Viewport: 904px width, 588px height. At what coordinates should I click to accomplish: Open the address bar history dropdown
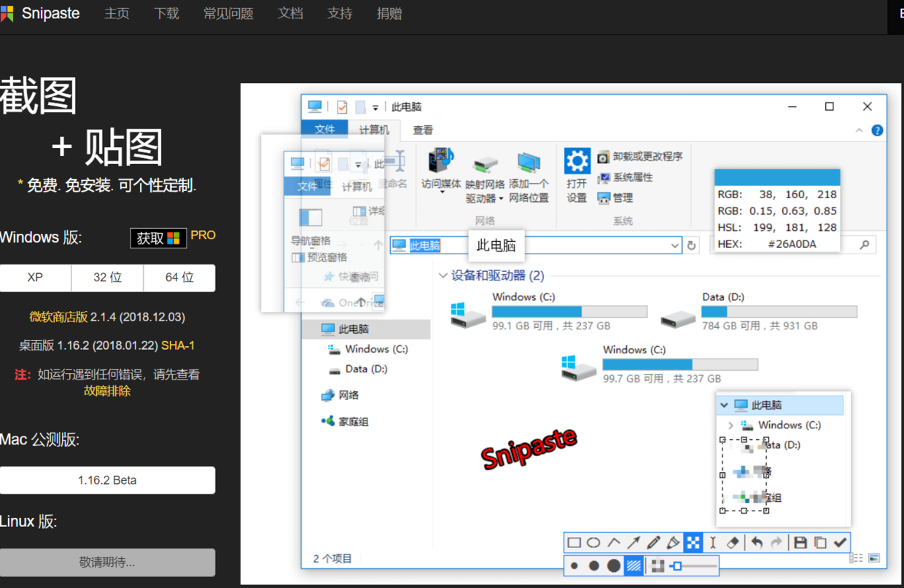click(674, 246)
